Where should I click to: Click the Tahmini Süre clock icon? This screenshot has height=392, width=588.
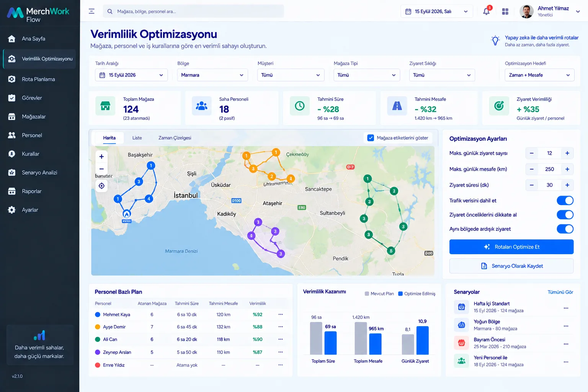[x=300, y=106]
